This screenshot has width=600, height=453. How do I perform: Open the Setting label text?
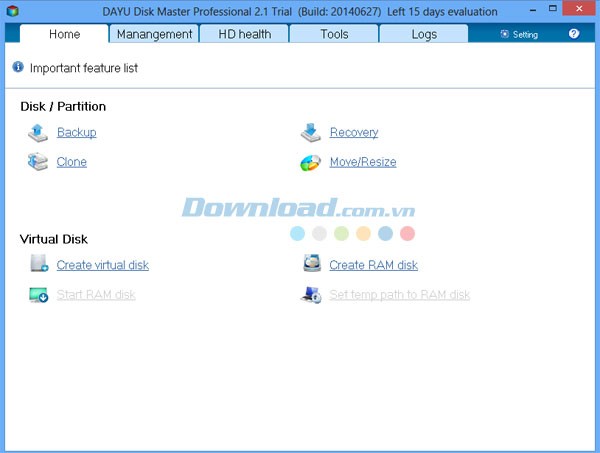[525, 34]
